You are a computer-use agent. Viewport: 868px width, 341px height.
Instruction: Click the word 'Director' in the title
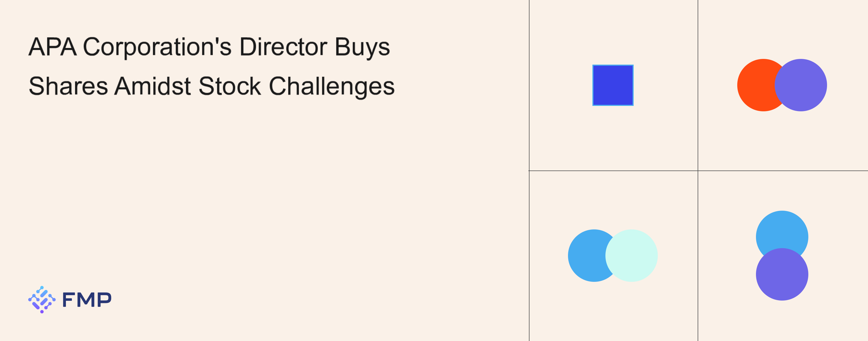point(283,46)
